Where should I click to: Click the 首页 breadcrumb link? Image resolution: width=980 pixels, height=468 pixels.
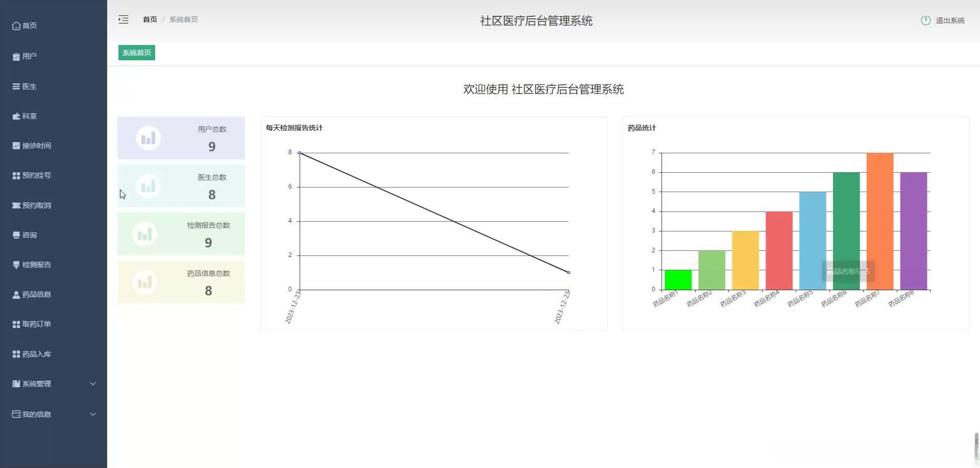click(x=150, y=19)
